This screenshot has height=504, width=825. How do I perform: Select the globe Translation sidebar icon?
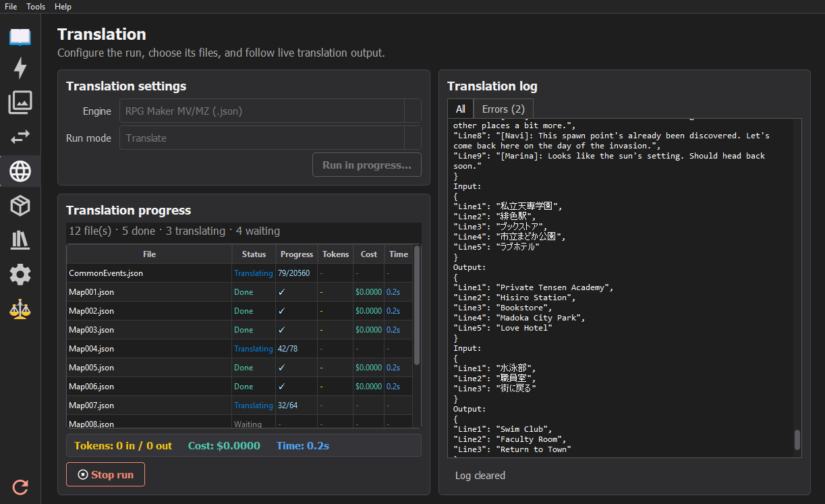pyautogui.click(x=20, y=171)
